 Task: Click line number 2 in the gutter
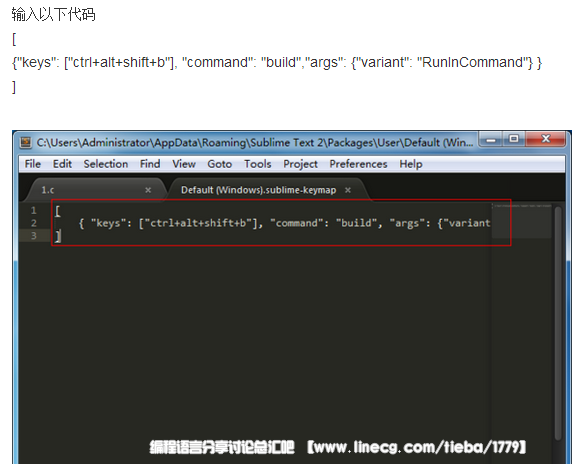[x=33, y=223]
